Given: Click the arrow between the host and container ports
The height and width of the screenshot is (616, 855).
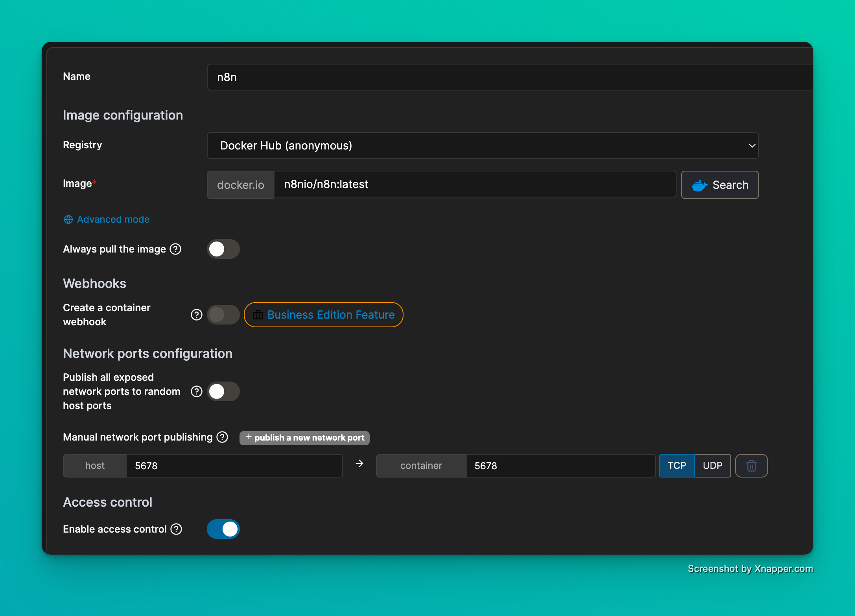Looking at the screenshot, I should pyautogui.click(x=359, y=464).
